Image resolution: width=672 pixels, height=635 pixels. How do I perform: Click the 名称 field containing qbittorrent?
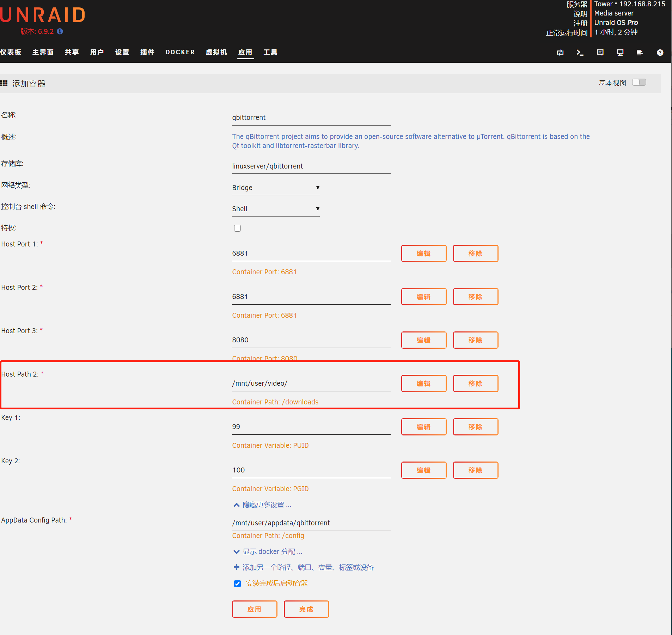311,118
